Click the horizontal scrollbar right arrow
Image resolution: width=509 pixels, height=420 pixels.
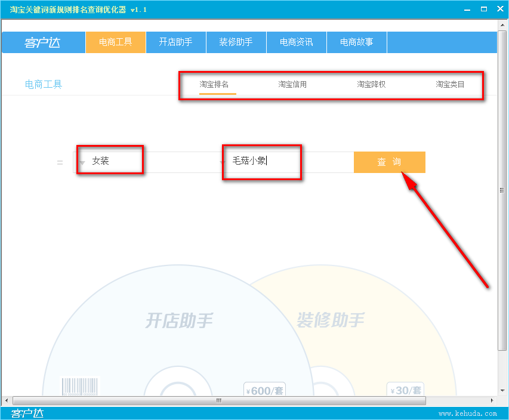[492, 400]
